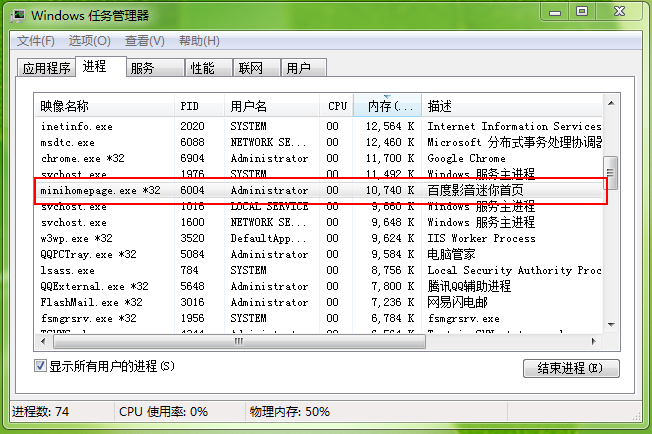Select the QQPCTray.exe *32 process
The image size is (652, 434).
pyautogui.click(x=319, y=254)
